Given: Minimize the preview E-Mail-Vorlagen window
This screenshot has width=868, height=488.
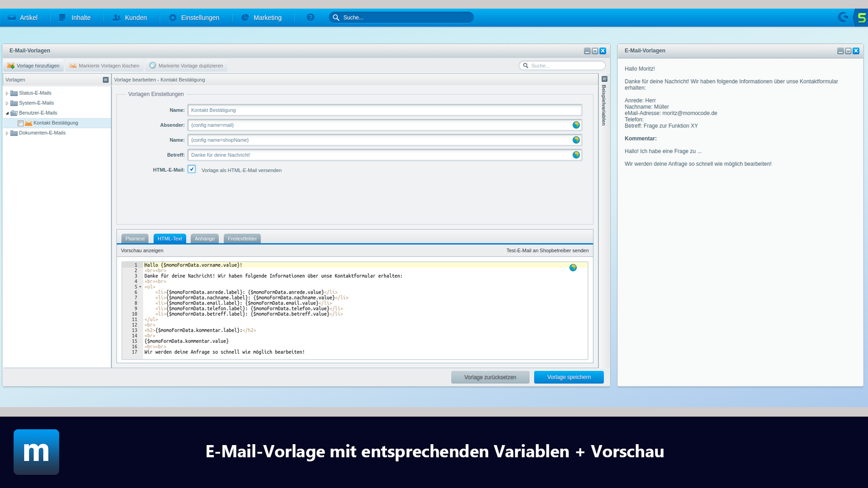Looking at the screenshot, I should point(840,51).
